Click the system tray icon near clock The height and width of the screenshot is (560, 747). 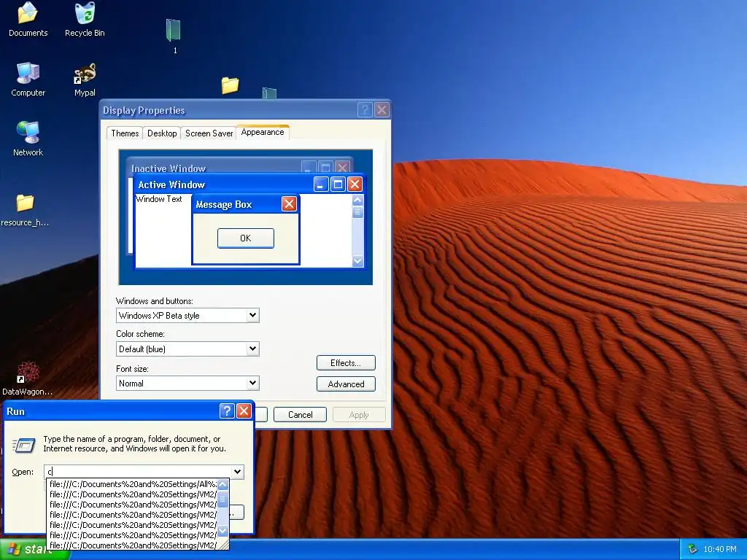(x=693, y=549)
